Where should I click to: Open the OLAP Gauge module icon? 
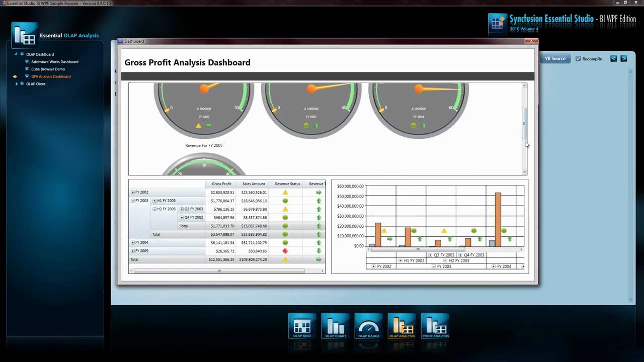[368, 326]
